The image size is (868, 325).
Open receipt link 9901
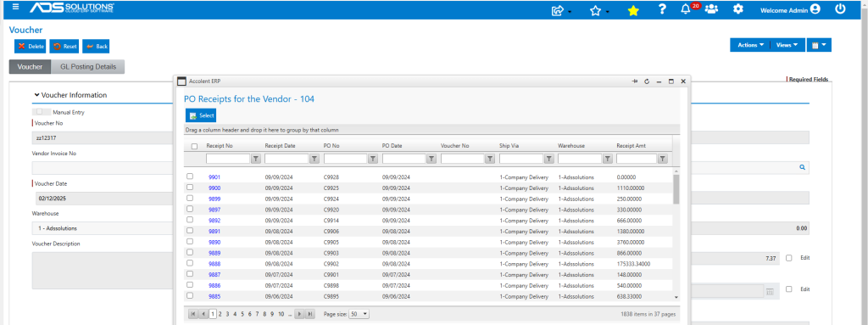click(x=214, y=177)
